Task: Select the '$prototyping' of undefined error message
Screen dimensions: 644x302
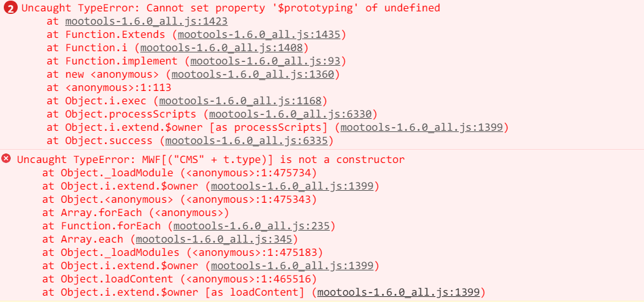Action: pos(231,8)
